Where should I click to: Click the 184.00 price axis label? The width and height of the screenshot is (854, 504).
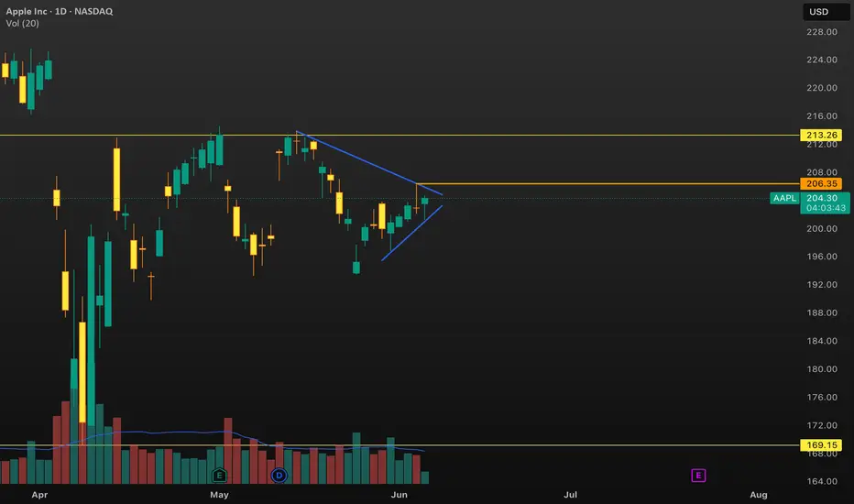[821, 341]
